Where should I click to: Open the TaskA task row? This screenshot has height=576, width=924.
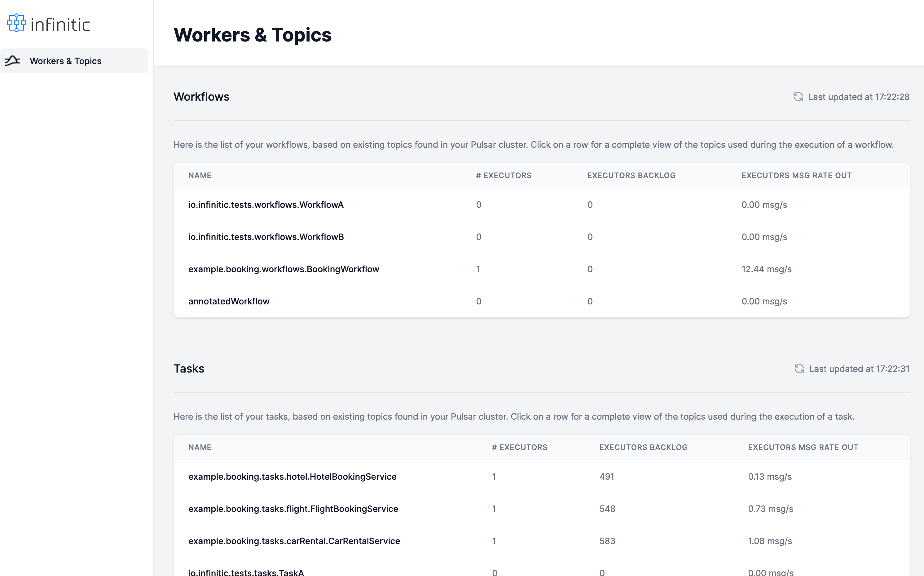[x=246, y=572]
